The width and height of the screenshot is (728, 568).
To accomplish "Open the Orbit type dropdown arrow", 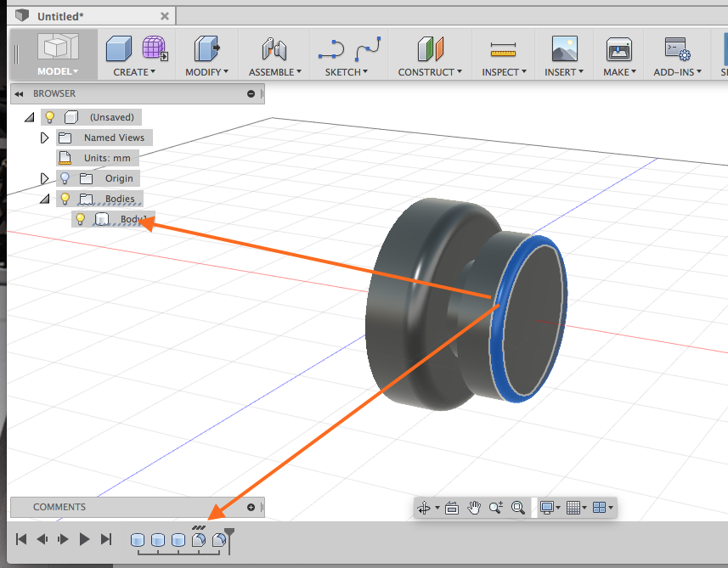I will tap(437, 508).
